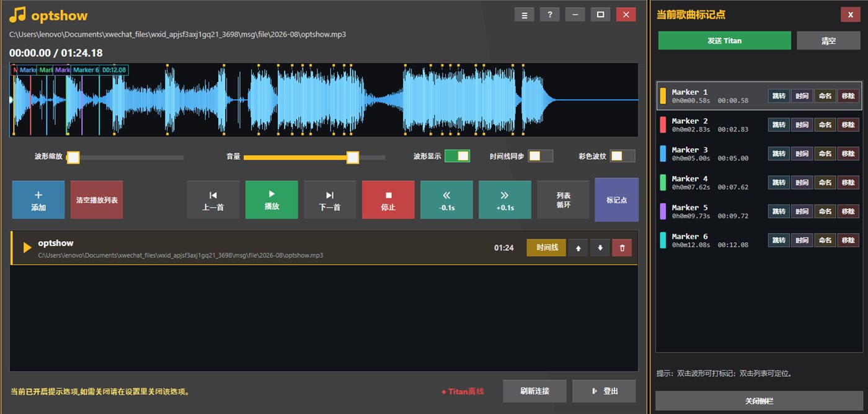This screenshot has height=414, width=868.
Task: Move optshow track up in list
Action: [578, 248]
